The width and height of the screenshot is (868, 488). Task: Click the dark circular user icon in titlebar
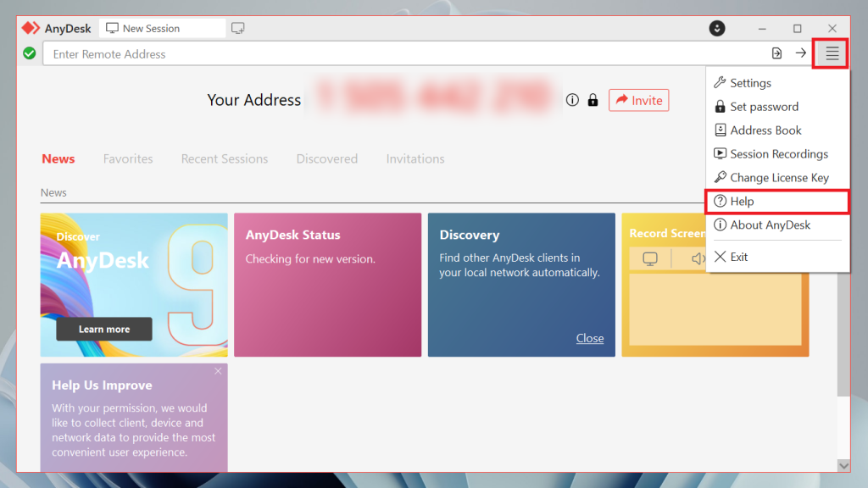tap(717, 28)
